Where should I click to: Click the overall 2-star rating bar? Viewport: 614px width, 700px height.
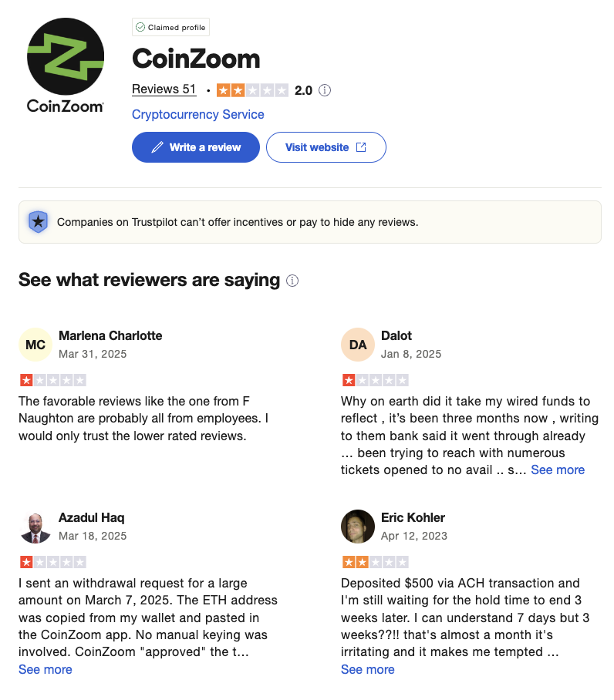[x=252, y=90]
